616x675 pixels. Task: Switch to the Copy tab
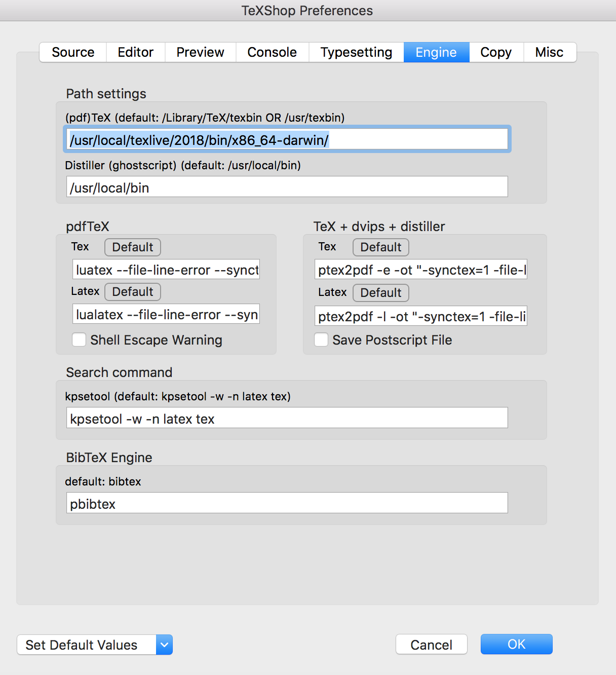coord(495,52)
